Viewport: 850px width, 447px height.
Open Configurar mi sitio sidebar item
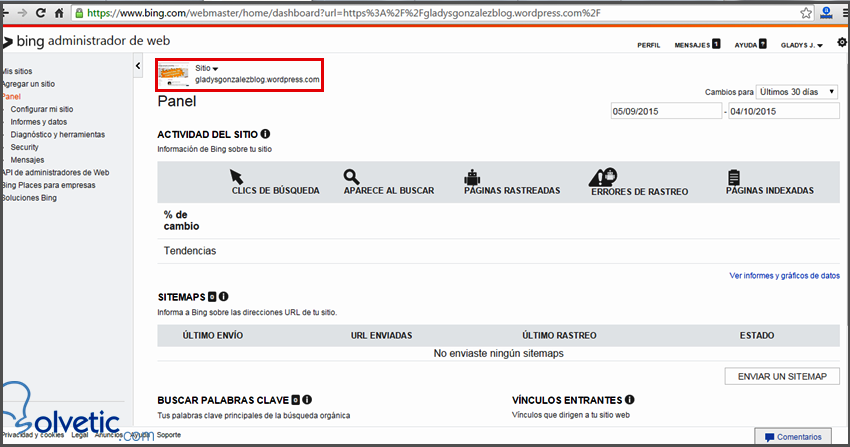tap(42, 109)
